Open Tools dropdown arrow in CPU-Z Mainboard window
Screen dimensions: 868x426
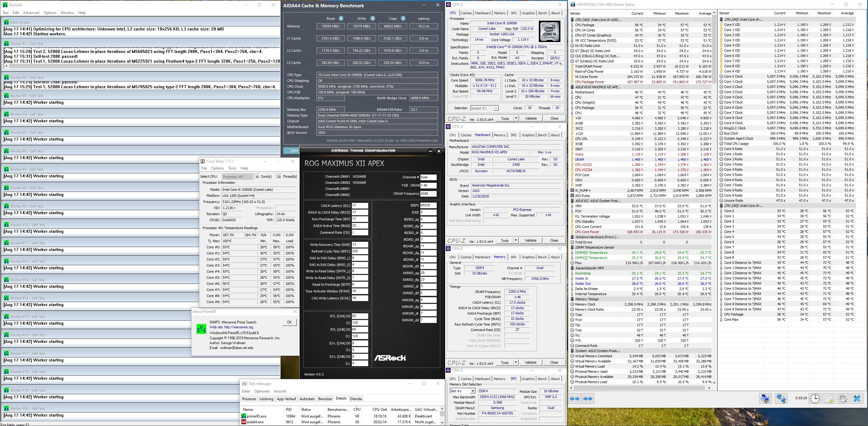tap(516, 240)
